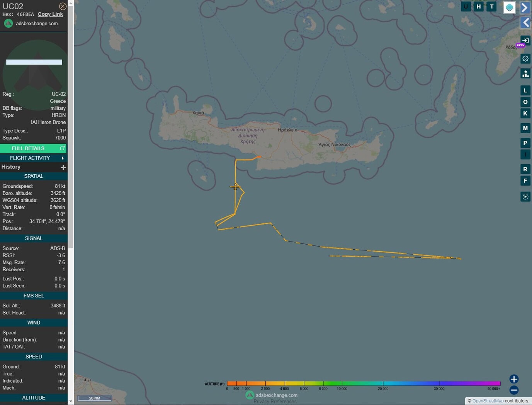
Task: Toggle the O map button
Action: point(525,102)
